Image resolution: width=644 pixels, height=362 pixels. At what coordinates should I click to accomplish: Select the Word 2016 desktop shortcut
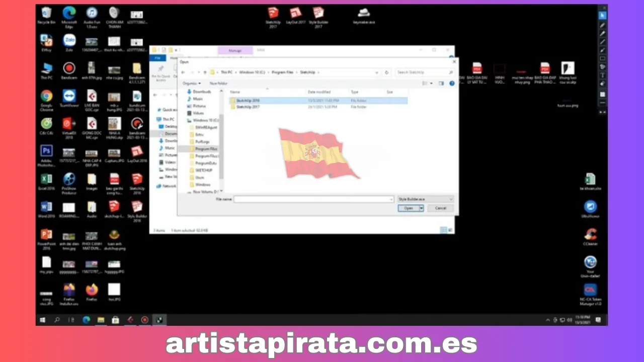[47, 209]
